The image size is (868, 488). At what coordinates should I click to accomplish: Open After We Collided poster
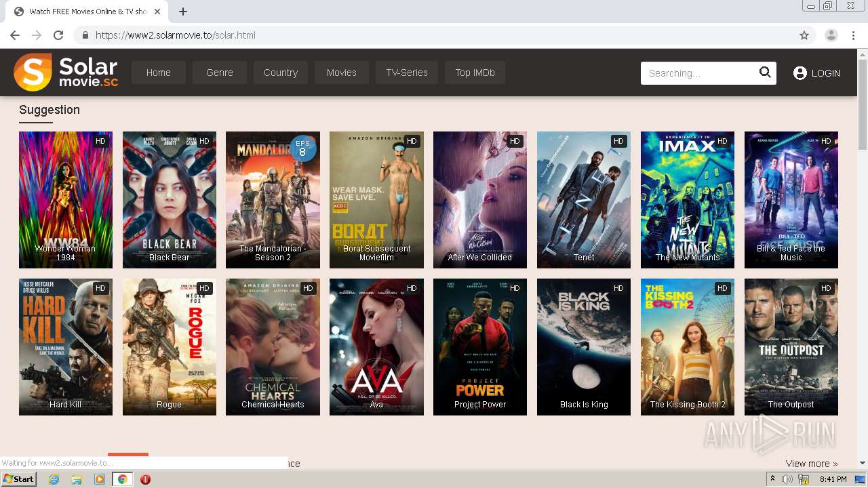(480, 200)
